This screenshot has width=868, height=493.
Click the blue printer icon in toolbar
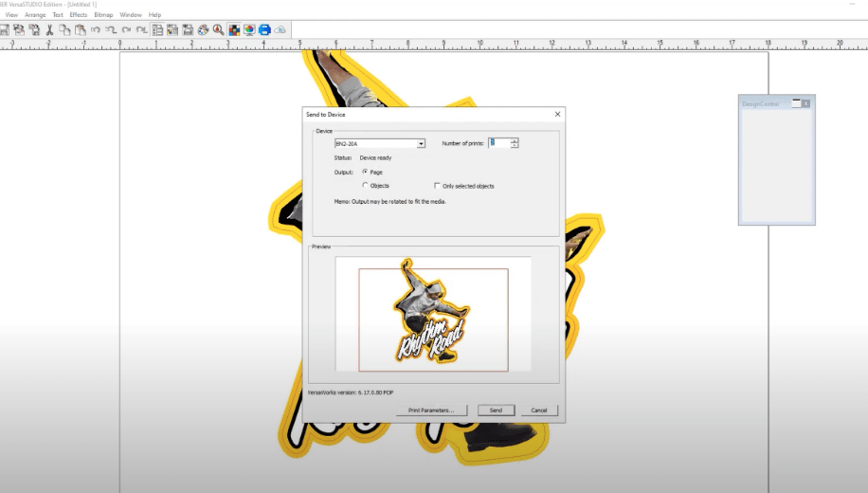coord(264,30)
